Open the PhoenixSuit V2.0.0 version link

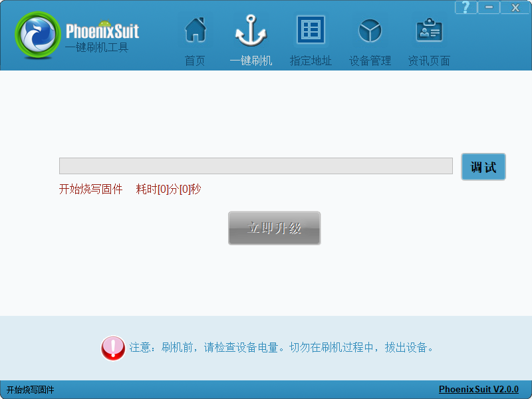tap(478, 390)
